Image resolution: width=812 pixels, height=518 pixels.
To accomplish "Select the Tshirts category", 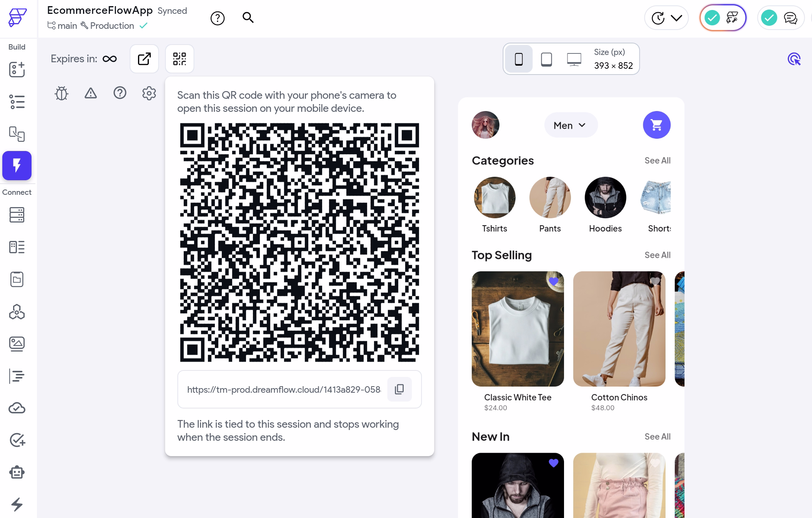I will [494, 205].
